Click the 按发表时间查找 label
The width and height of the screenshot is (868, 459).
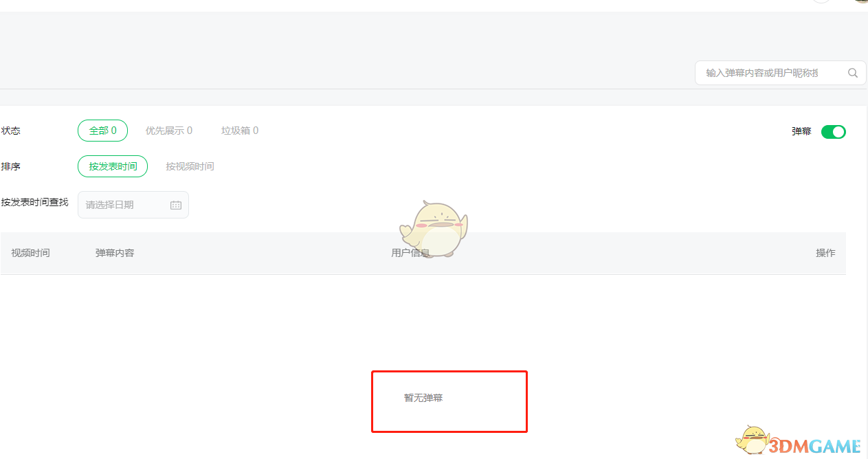[x=34, y=203]
